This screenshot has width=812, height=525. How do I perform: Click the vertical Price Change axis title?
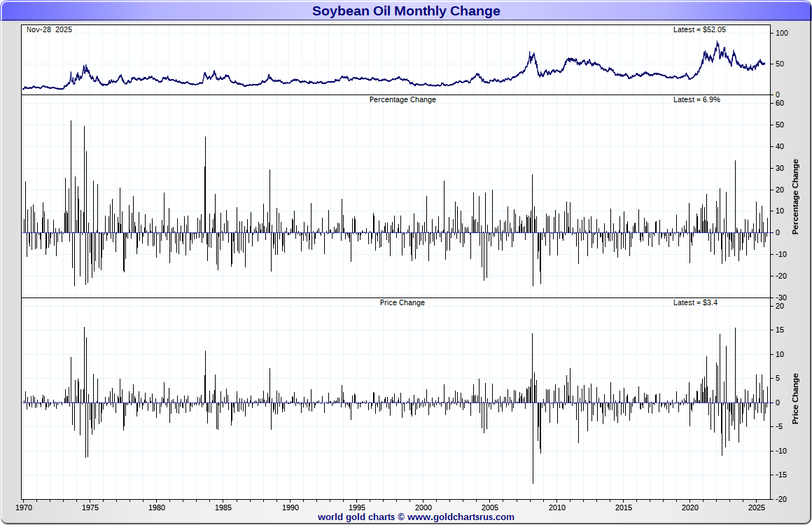coord(795,399)
